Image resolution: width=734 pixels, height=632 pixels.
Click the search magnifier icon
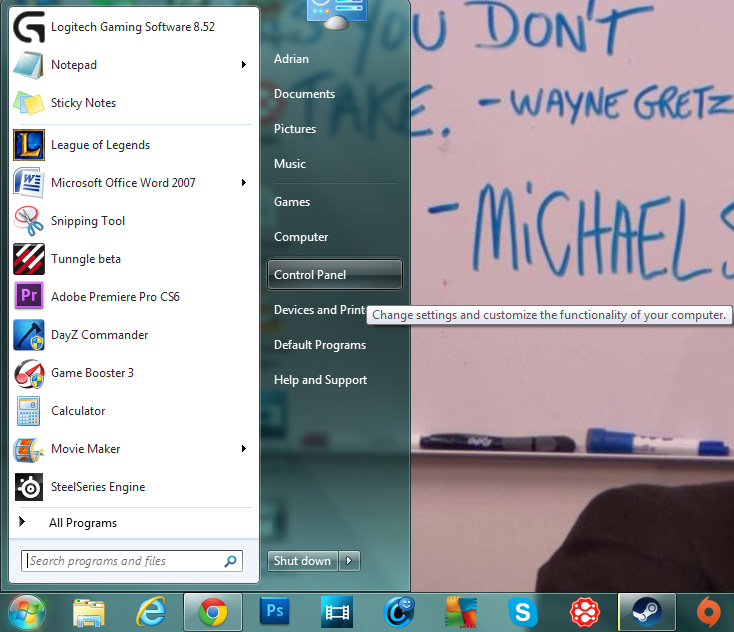[x=230, y=561]
